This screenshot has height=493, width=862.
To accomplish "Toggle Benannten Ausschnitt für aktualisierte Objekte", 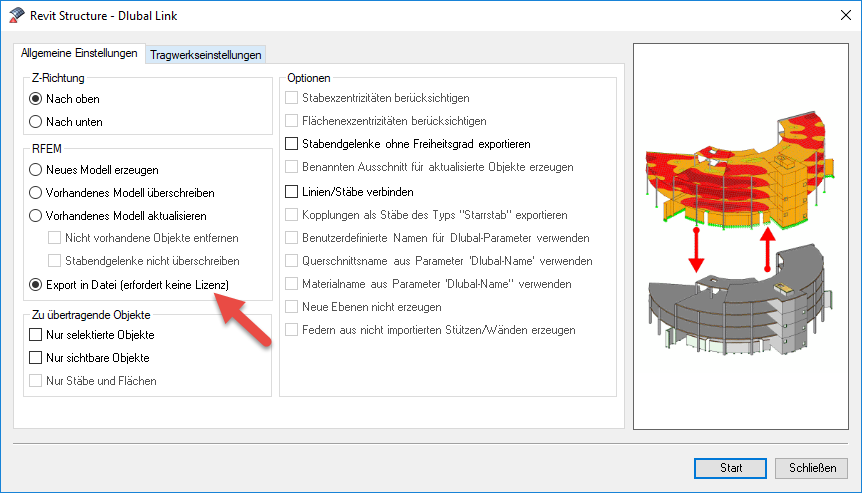I will pos(291,167).
